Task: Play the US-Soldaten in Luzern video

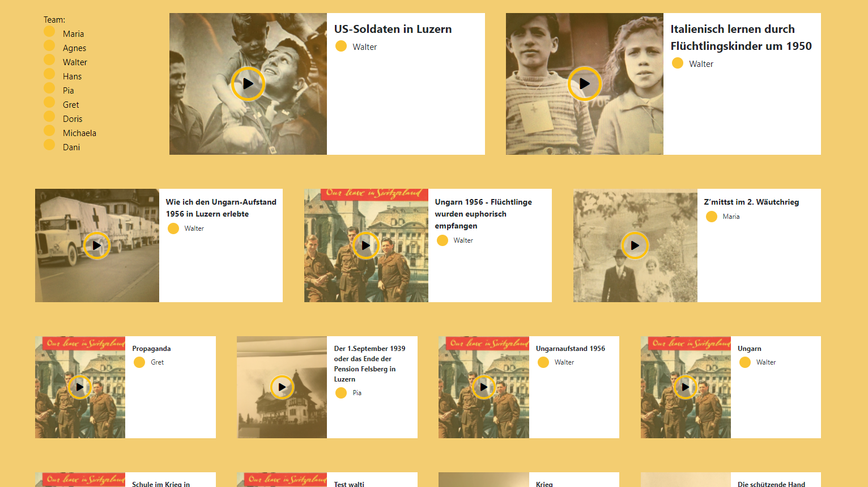Action: click(248, 84)
